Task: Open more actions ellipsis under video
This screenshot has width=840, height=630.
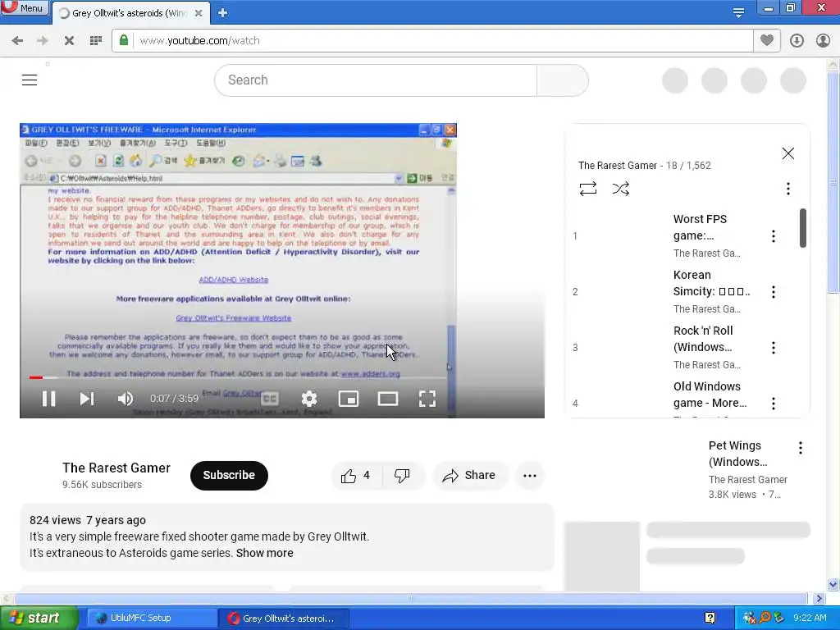Action: point(530,475)
